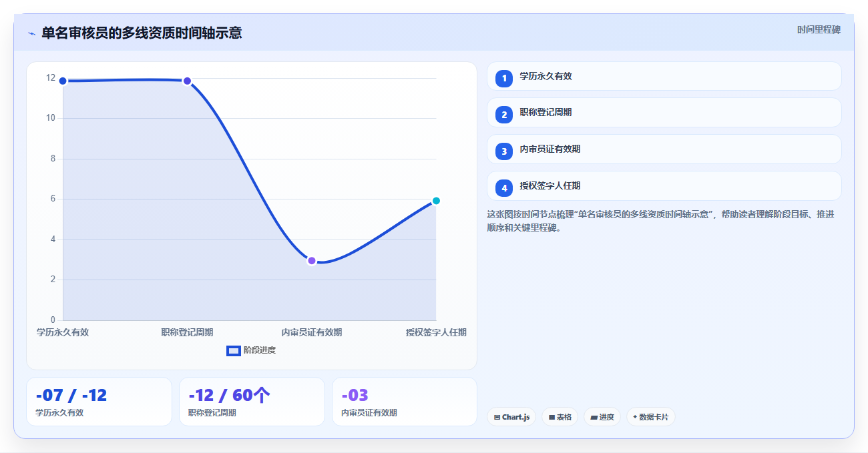The height and width of the screenshot is (453, 868).
Task: Open the -12 / 60个 职称登记周期 card
Action: pyautogui.click(x=252, y=402)
